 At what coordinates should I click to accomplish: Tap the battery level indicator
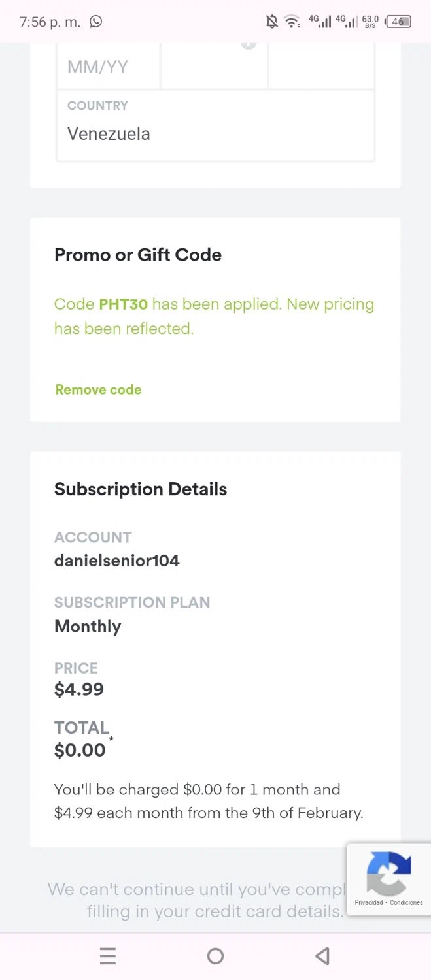[398, 22]
